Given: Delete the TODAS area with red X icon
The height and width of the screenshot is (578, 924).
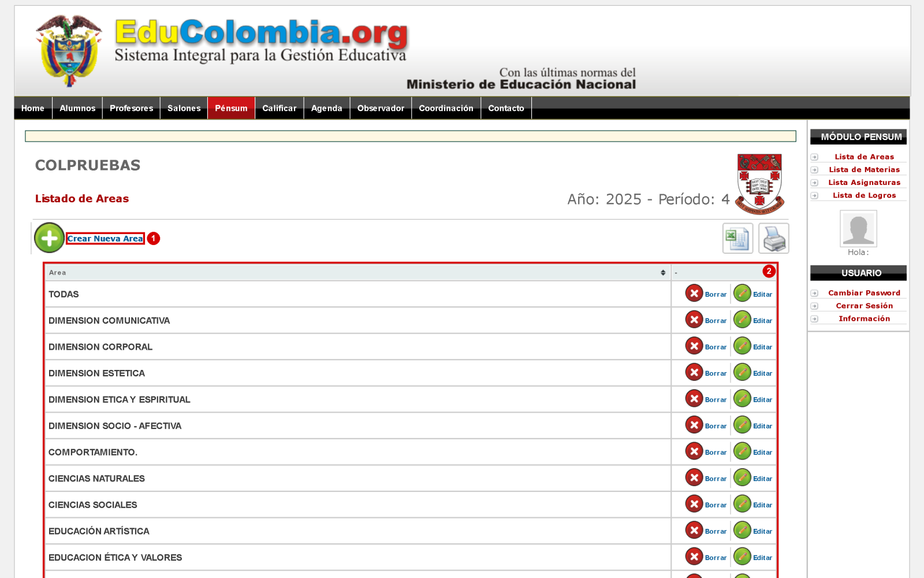Looking at the screenshot, I should pyautogui.click(x=694, y=294).
